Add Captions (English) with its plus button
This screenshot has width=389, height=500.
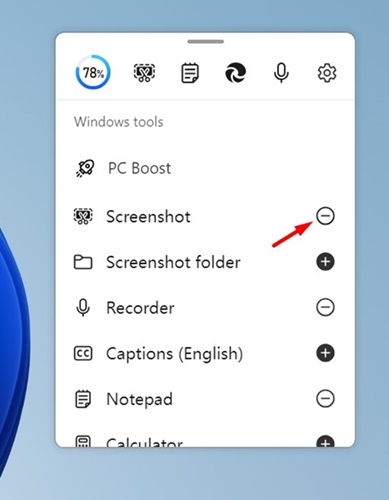(x=325, y=353)
